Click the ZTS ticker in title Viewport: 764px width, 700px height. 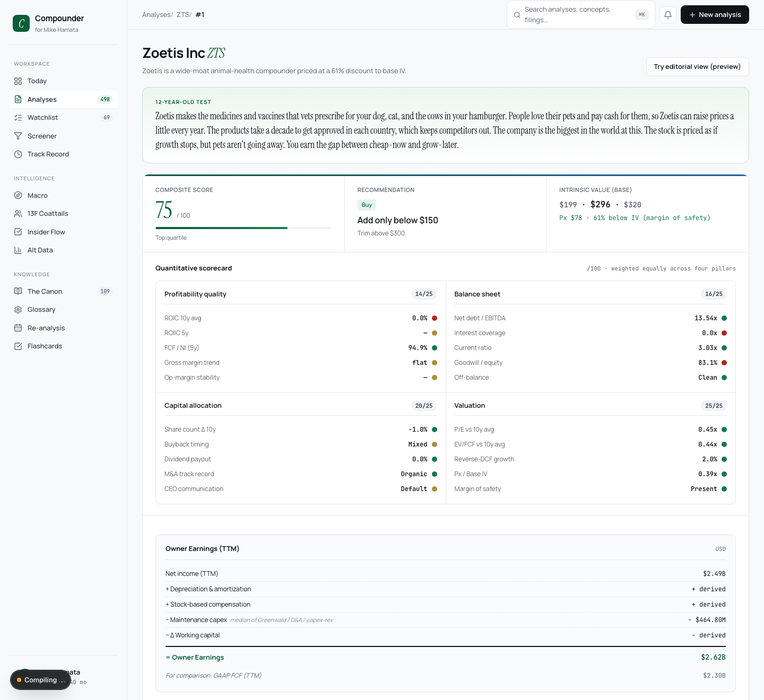click(x=216, y=53)
